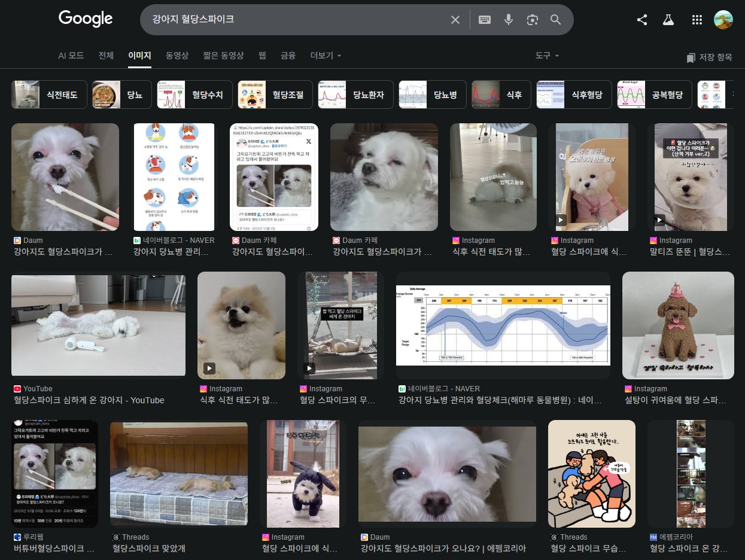The height and width of the screenshot is (560, 745).
Task: Select the 공복혈당 filter chip
Action: [x=655, y=95]
